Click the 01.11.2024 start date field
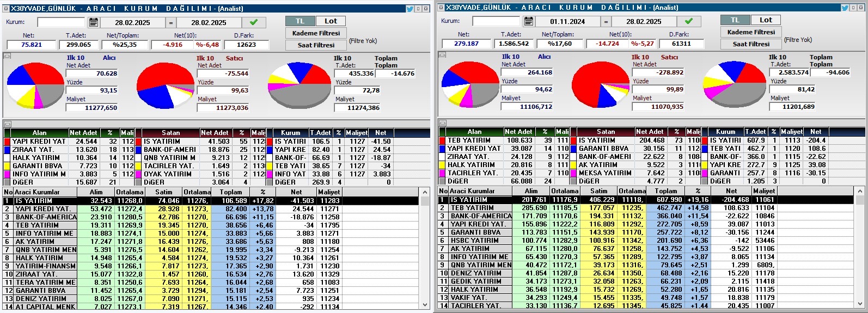 click(567, 21)
